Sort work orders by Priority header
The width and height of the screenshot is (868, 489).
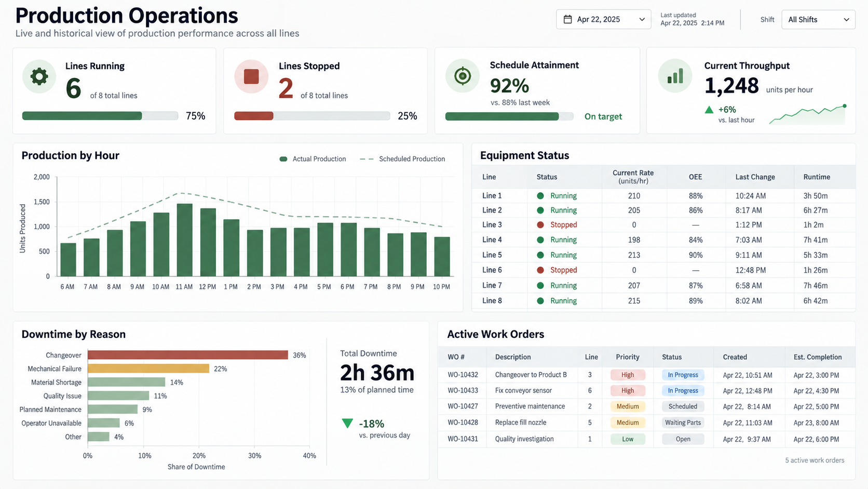click(x=627, y=357)
